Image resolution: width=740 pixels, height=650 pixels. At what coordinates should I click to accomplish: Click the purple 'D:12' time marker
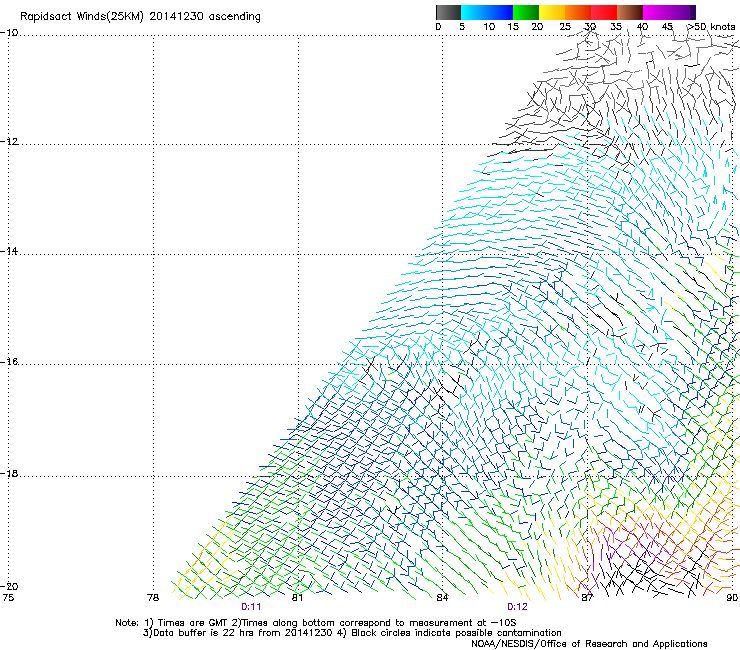[517, 607]
